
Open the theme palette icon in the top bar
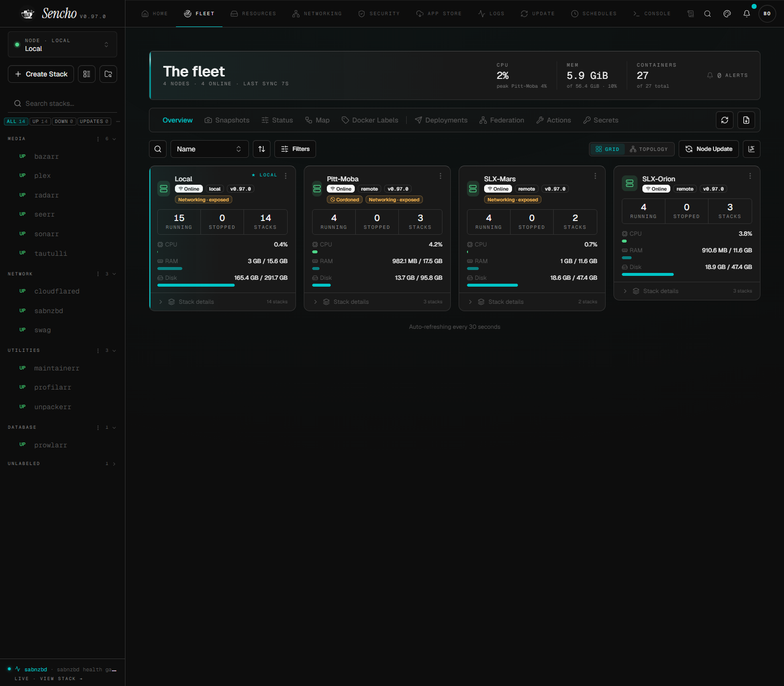tap(727, 14)
